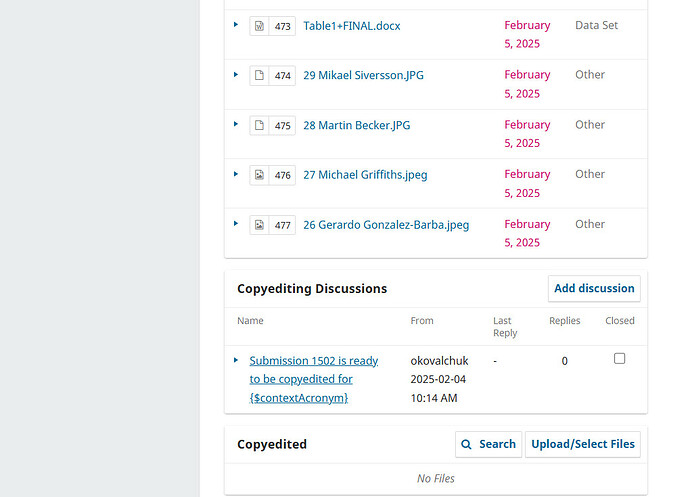The height and width of the screenshot is (497, 690).
Task: Open the 29 Mikael Siversson.JPG file
Action: (x=362, y=75)
